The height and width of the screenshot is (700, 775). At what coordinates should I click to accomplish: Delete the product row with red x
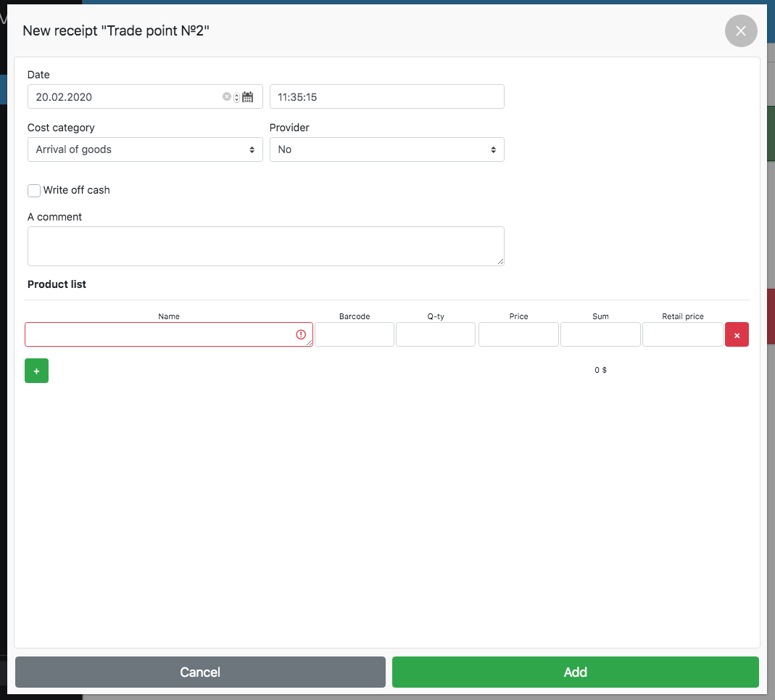[737, 334]
